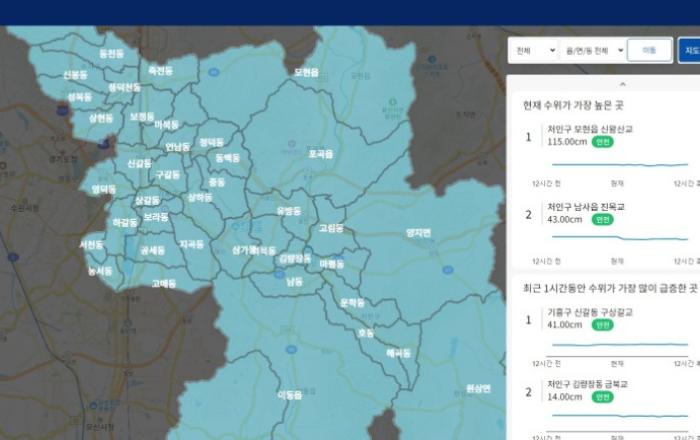Select the 이동읍 region on the map
The height and width of the screenshot is (440, 700).
point(289,394)
